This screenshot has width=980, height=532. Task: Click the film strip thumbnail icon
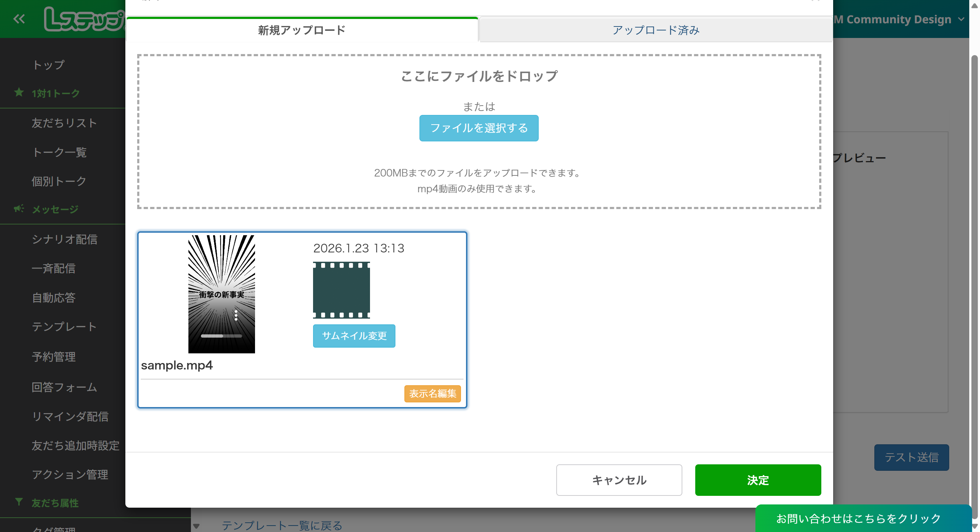[x=341, y=290]
